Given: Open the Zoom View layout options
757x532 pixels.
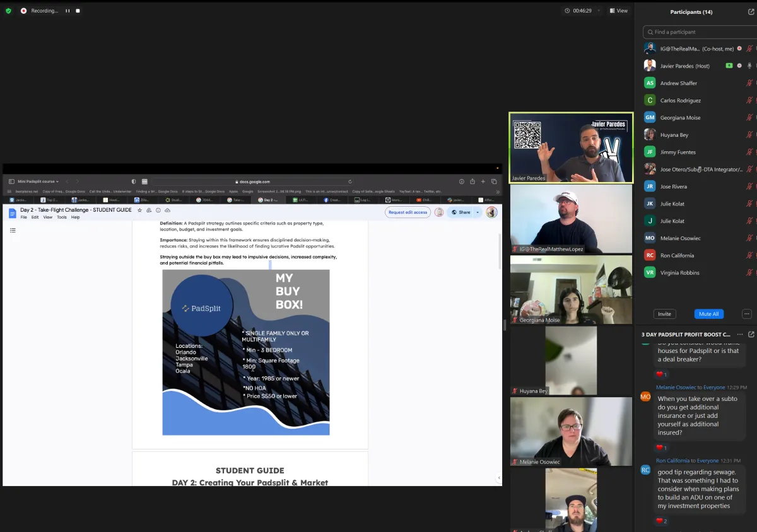Looking at the screenshot, I should pyautogui.click(x=619, y=11).
